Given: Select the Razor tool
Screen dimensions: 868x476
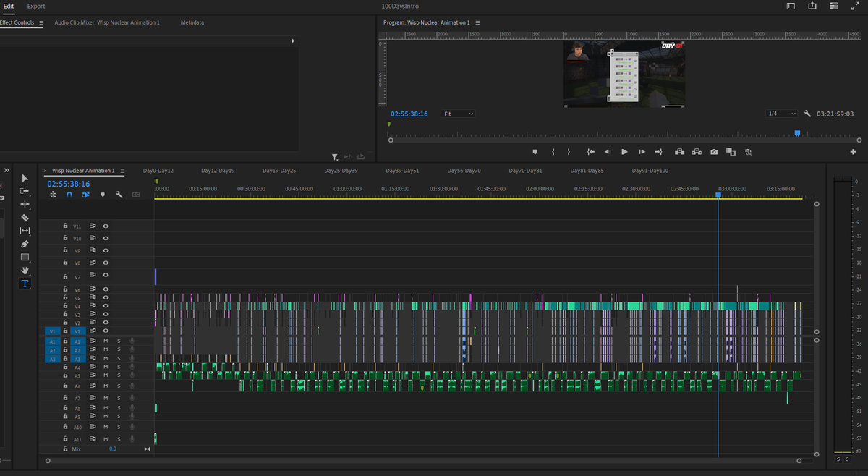Looking at the screenshot, I should coord(25,217).
